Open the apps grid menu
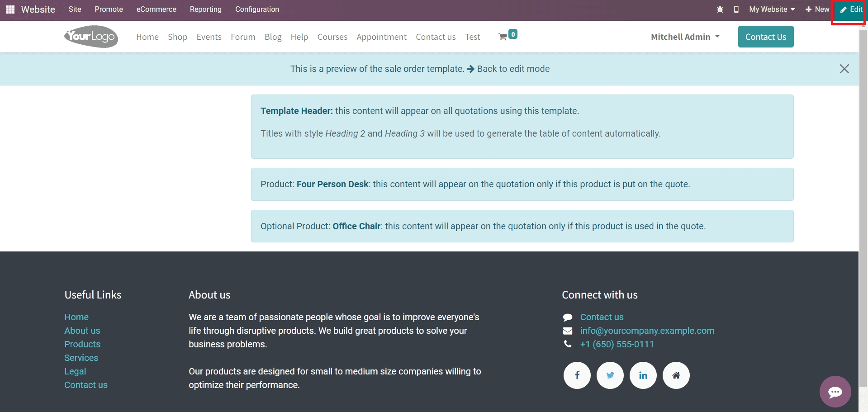The height and width of the screenshot is (412, 868). 10,9
